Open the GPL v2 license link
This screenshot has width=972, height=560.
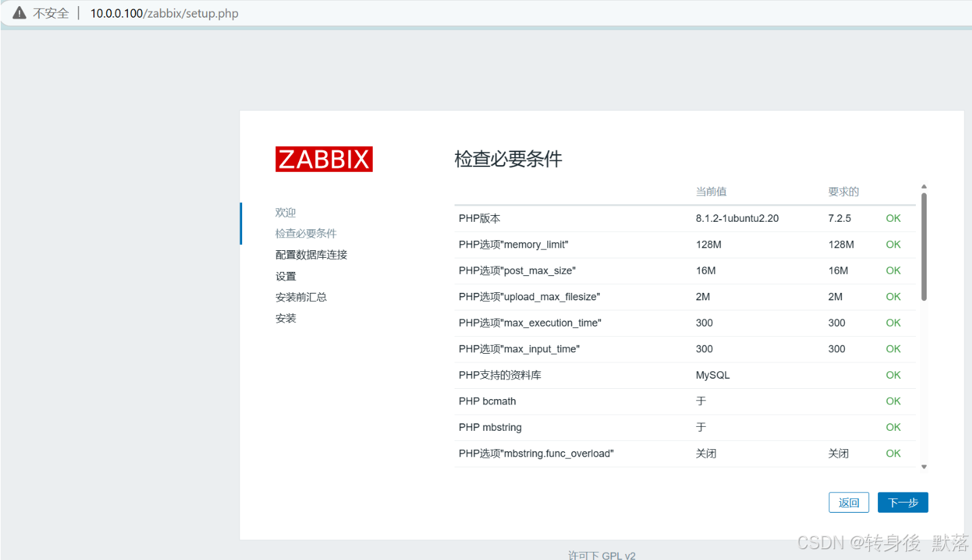(618, 555)
